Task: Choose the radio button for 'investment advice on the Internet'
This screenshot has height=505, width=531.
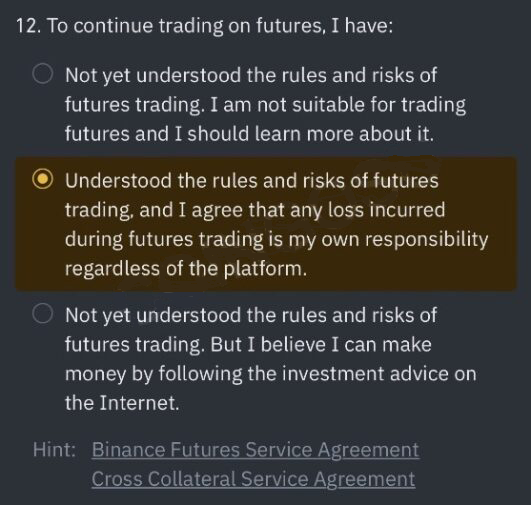Action: click(x=43, y=314)
